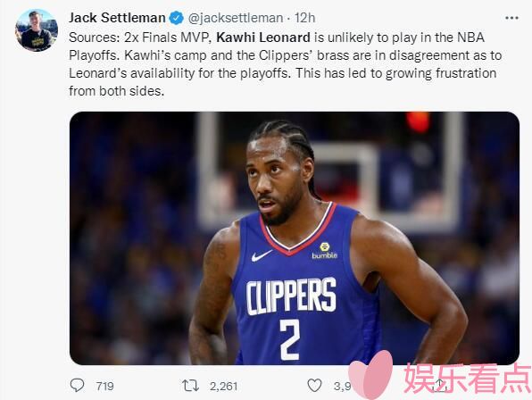Click the pink heart watermark logo

[x=371, y=375]
